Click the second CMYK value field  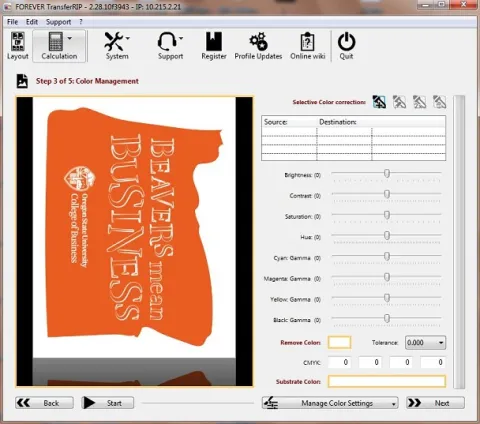(370, 362)
